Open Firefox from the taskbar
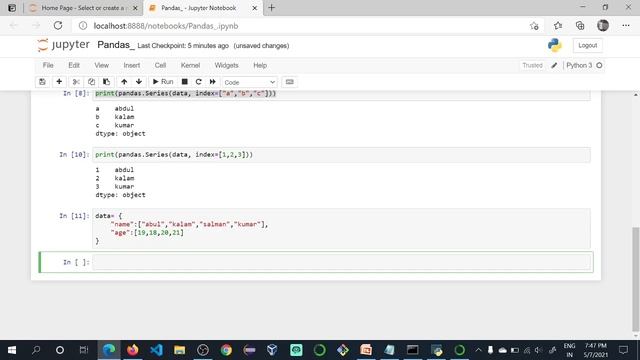The height and width of the screenshot is (360, 640). [x=133, y=350]
